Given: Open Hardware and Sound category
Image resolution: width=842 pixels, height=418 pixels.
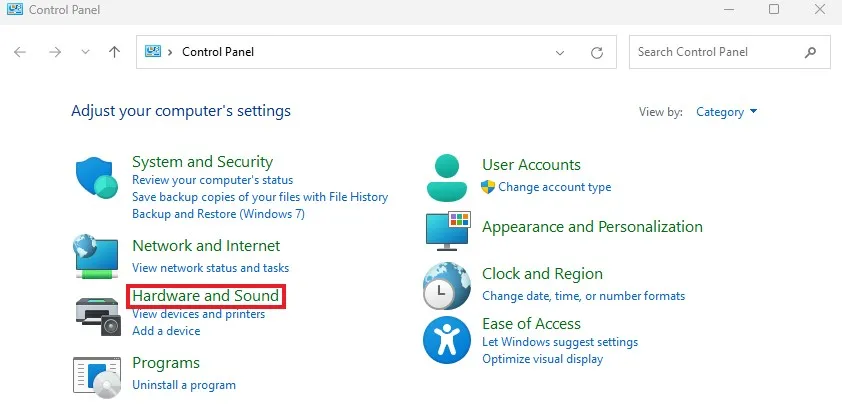Looking at the screenshot, I should coord(205,296).
